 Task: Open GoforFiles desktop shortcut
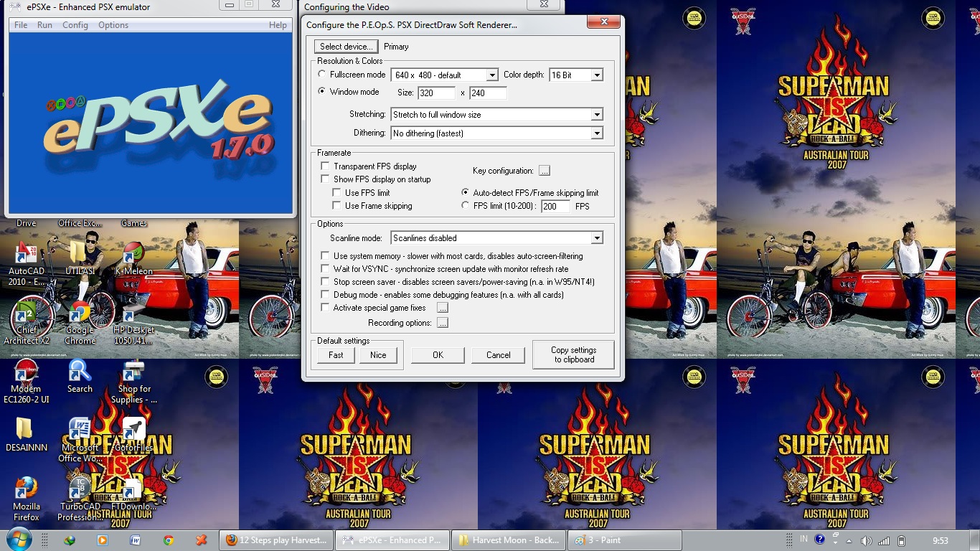coord(134,435)
